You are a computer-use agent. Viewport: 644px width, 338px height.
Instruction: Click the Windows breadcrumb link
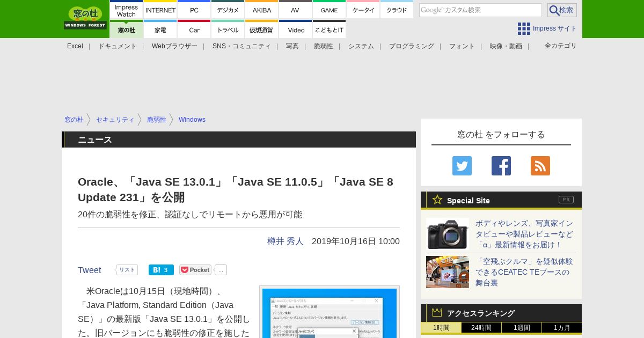tap(192, 120)
